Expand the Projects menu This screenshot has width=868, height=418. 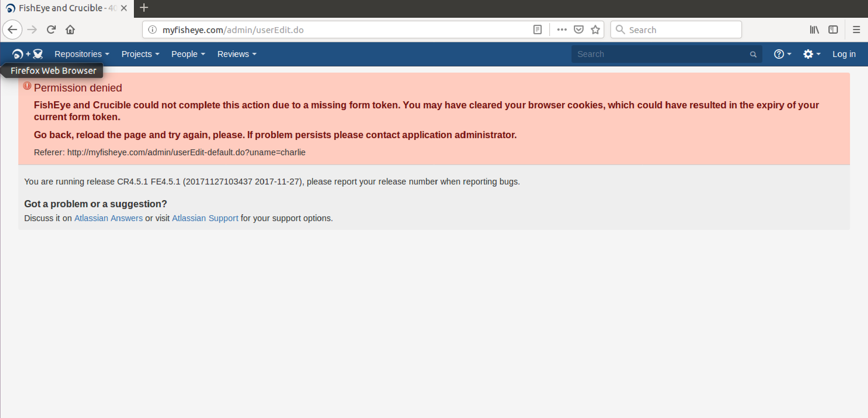[x=140, y=54]
